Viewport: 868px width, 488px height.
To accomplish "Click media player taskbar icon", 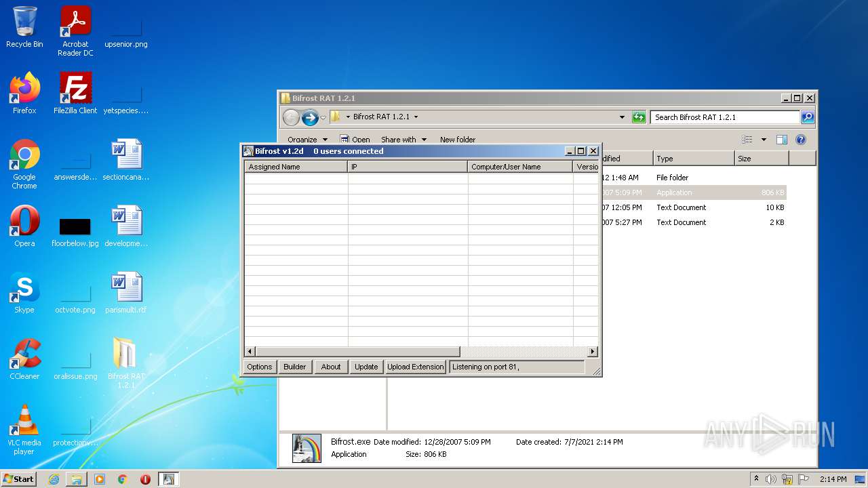I will click(x=100, y=479).
